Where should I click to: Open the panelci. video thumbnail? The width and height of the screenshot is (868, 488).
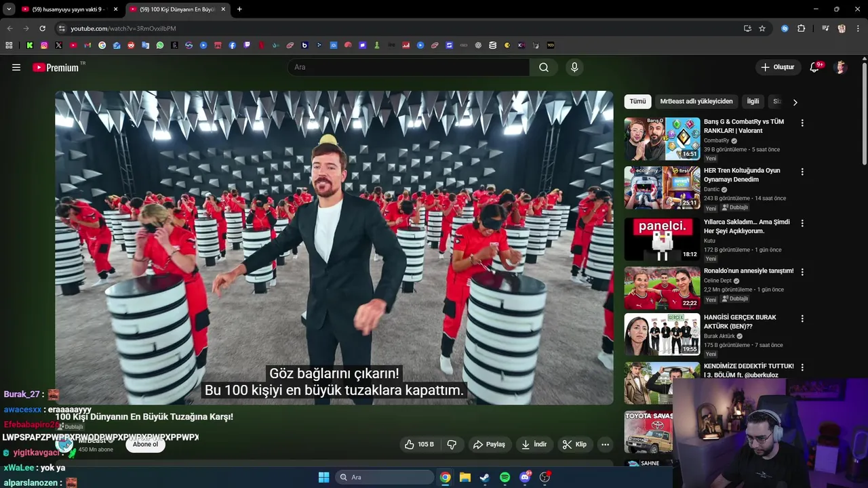662,239
